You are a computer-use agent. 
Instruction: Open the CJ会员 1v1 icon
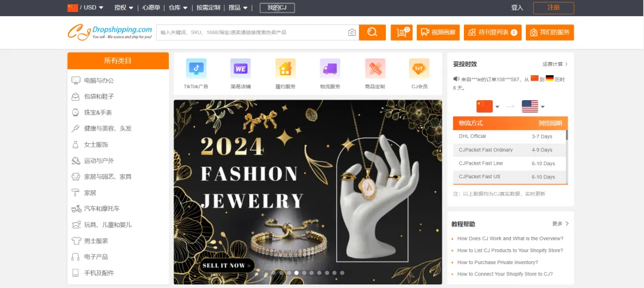(419, 69)
